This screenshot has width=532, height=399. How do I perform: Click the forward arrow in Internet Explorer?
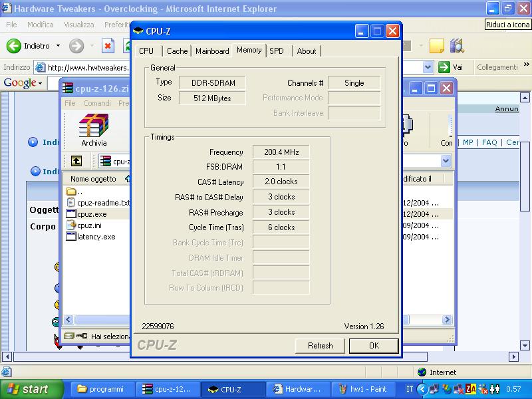point(76,46)
